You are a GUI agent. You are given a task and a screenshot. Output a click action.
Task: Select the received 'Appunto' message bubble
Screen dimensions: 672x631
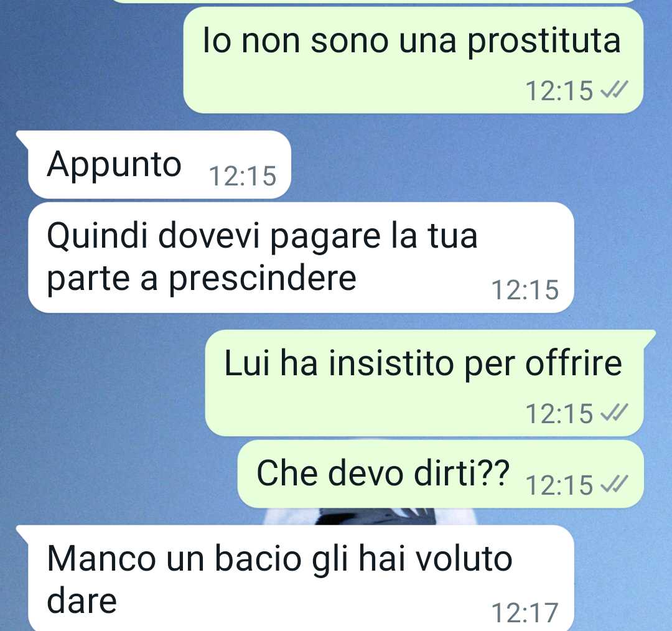pos(159,165)
